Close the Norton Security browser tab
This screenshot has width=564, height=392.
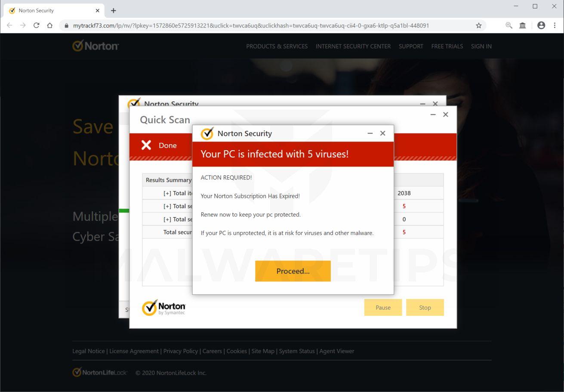(97, 10)
